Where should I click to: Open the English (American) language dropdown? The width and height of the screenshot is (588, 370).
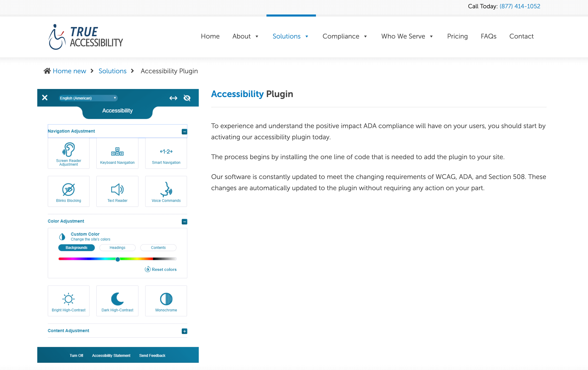click(88, 98)
